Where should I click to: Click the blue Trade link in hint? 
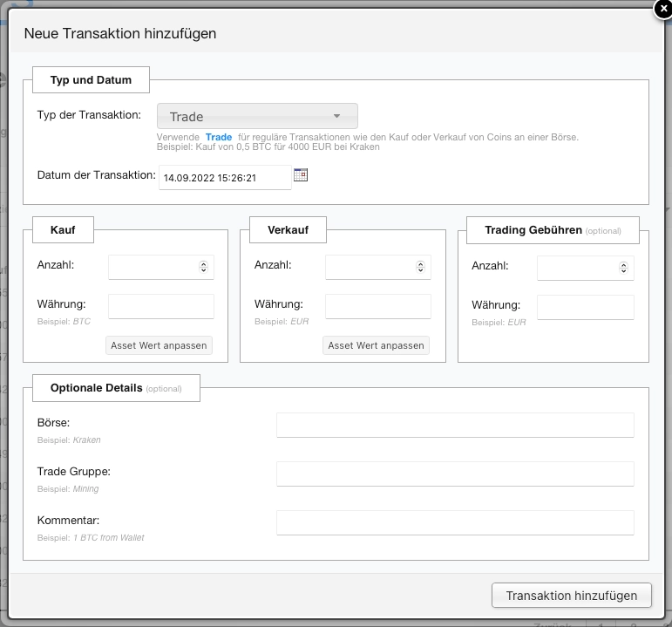pos(219,138)
